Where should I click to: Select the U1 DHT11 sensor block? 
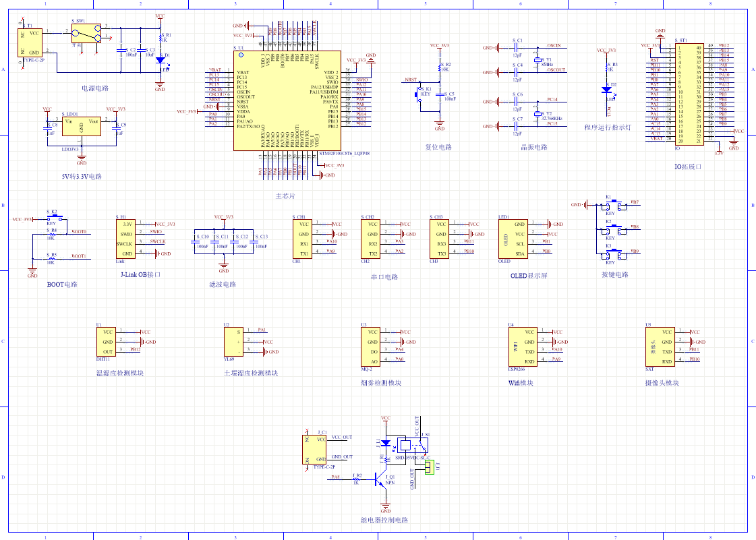pos(106,342)
